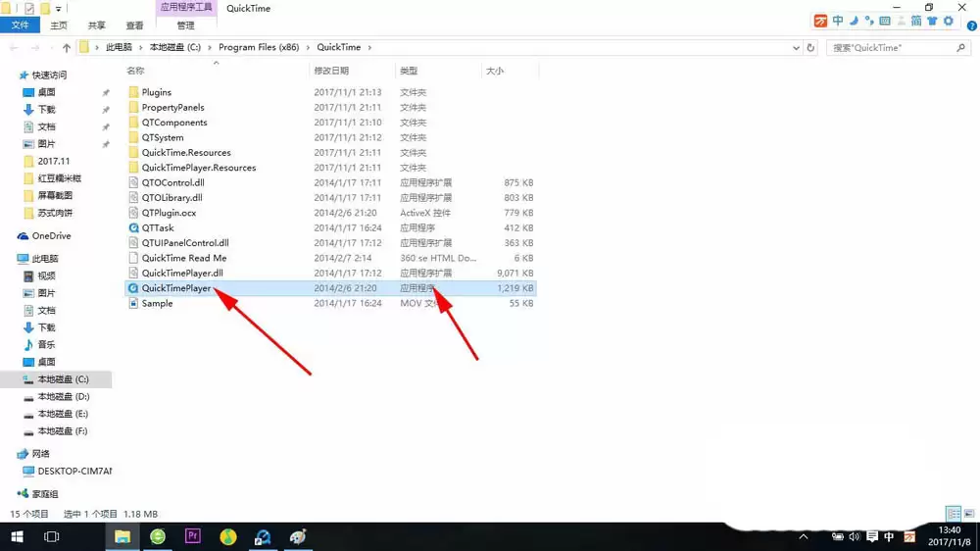
Task: Expand breadcrumb chevron after QuickTime
Action: pos(369,47)
